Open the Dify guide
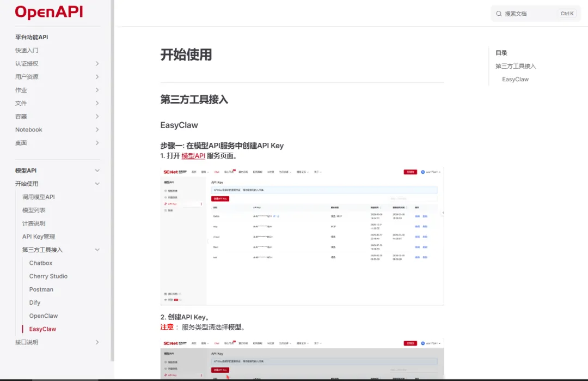588x381 pixels. coord(35,303)
